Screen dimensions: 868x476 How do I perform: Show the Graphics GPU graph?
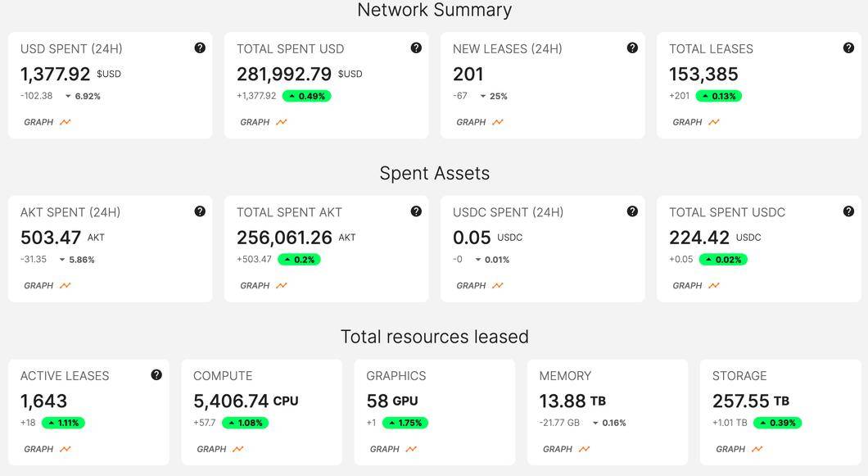click(x=392, y=449)
